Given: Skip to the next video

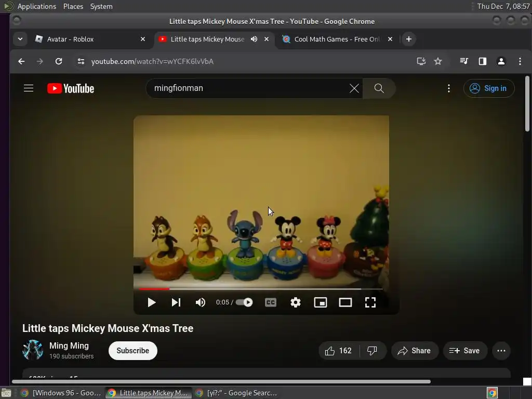Looking at the screenshot, I should tap(176, 302).
